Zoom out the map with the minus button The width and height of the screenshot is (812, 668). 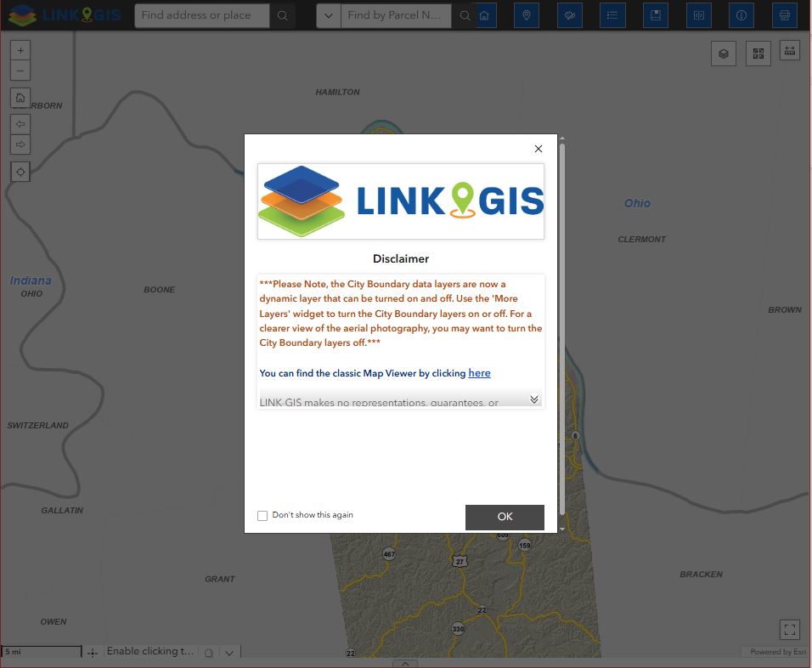[20, 71]
